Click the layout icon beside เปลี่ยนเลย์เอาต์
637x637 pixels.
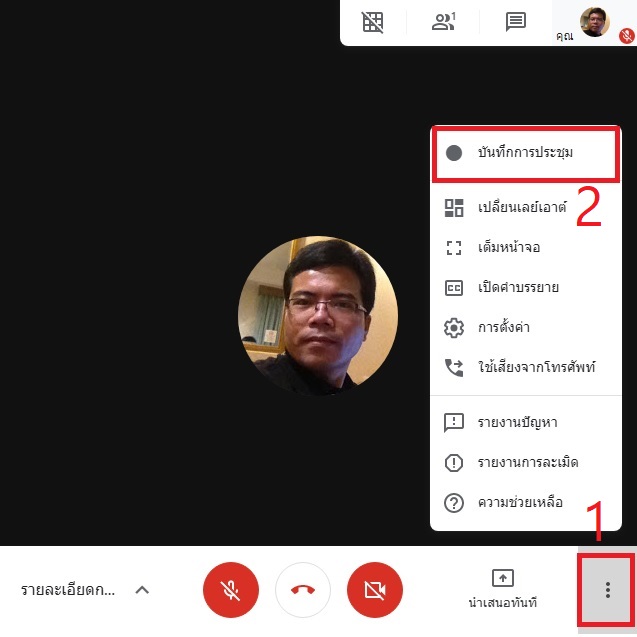pos(454,208)
